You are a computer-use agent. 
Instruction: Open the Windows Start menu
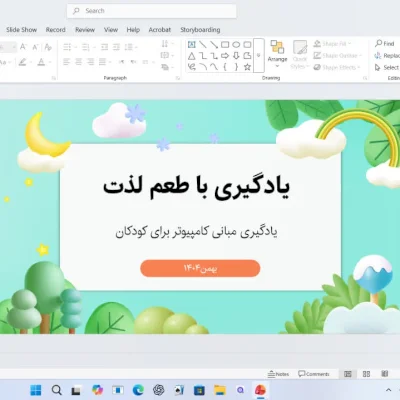[36, 390]
